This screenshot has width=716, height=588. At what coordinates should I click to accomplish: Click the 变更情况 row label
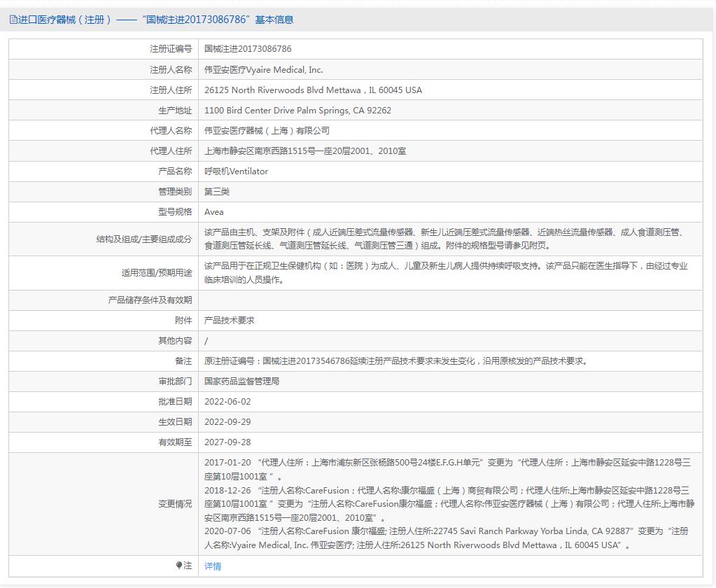[174, 504]
